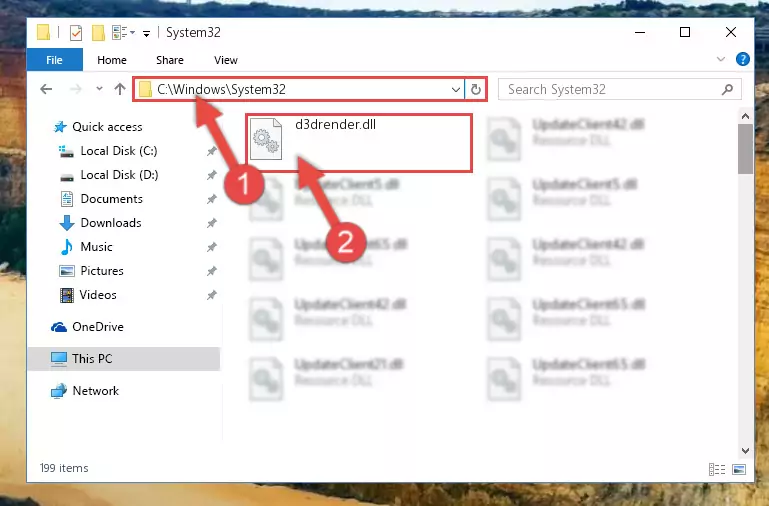Click the vertical scrollbar thumb

pos(745,149)
